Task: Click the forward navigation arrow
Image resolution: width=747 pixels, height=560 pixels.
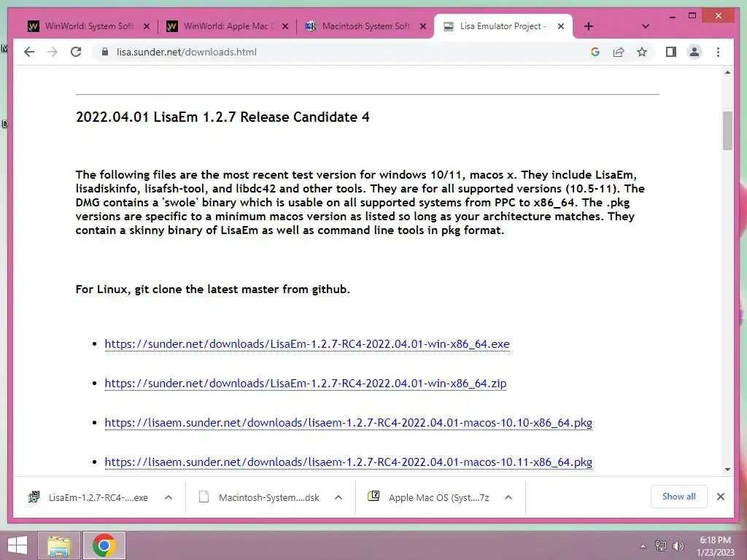Action: [53, 52]
